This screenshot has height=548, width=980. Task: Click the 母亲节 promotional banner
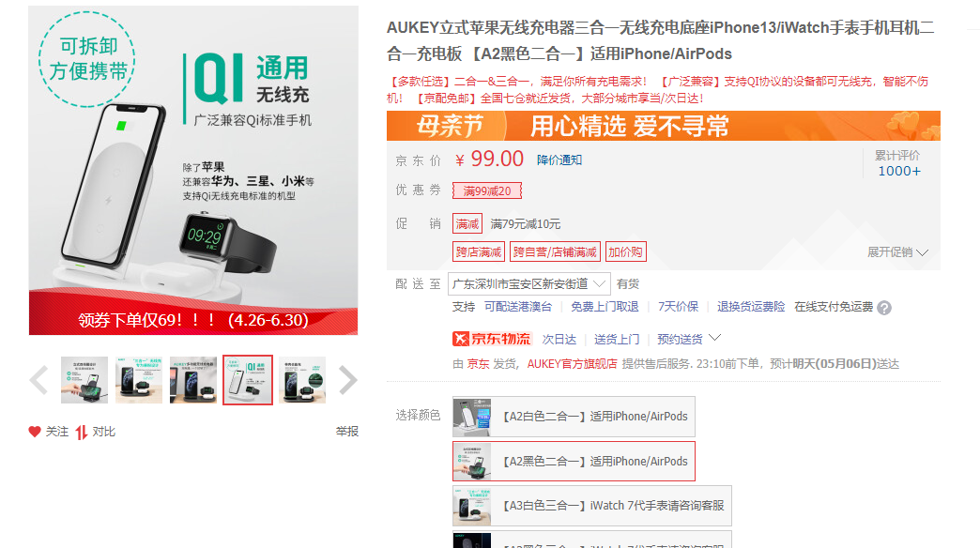663,126
